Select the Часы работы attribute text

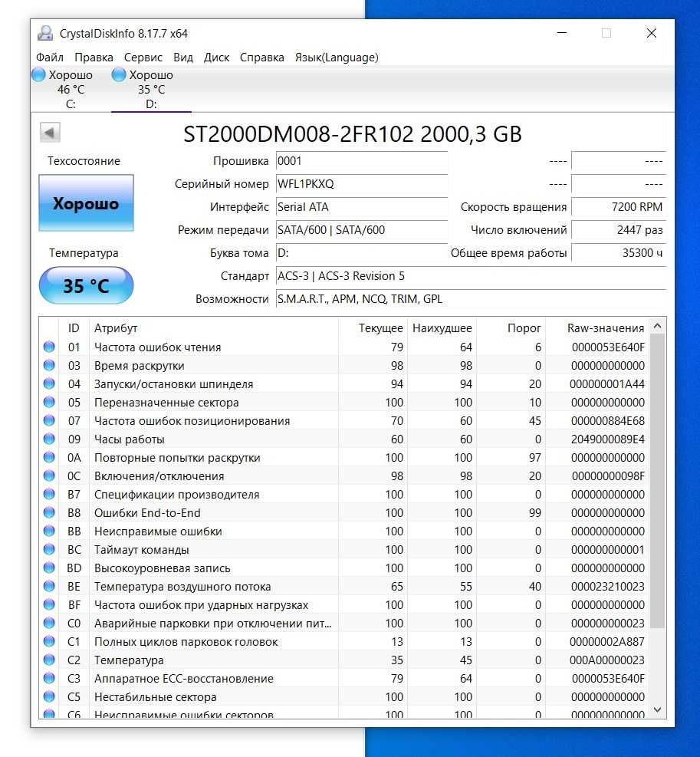coord(130,439)
